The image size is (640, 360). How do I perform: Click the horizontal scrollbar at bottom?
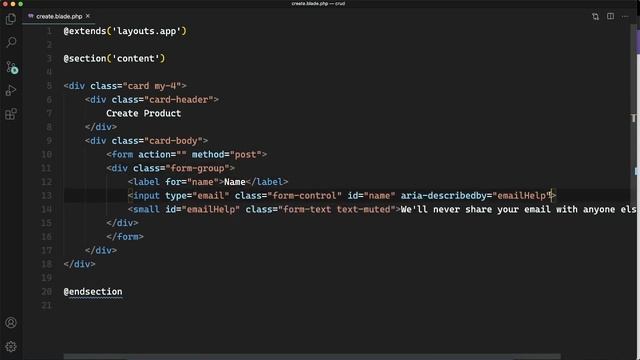pyautogui.click(x=312, y=357)
